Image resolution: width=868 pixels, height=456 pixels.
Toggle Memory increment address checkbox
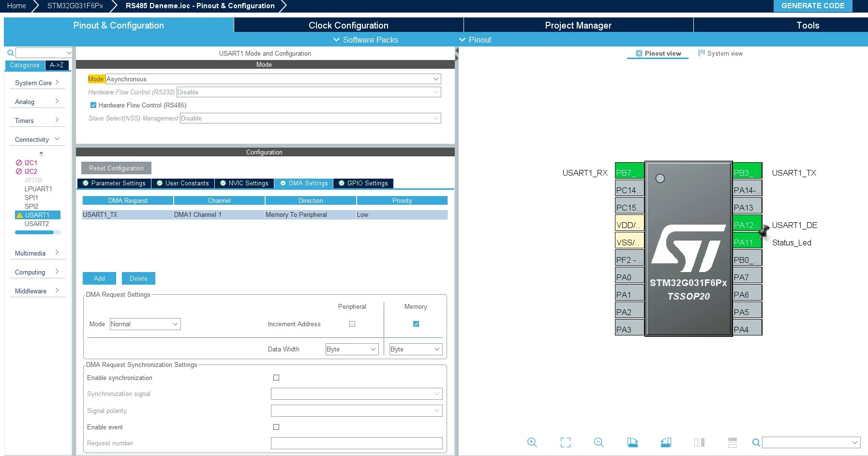416,324
